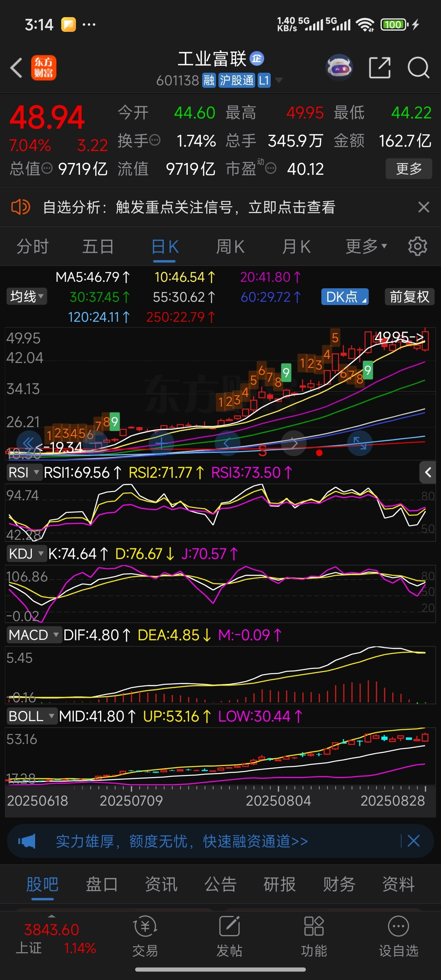Image resolution: width=441 pixels, height=980 pixels.
Task: Tap the battery indicator in status bar
Action: coord(394,24)
